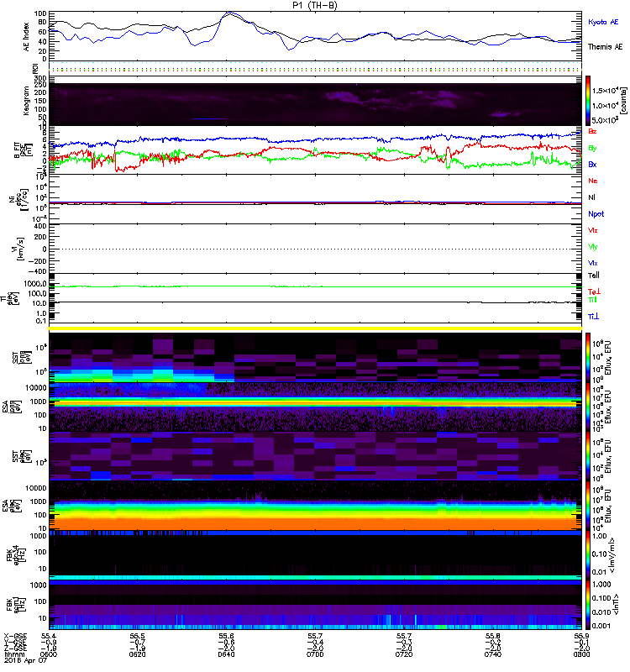Viewport: 630px width, 672px height.
Task: Click the red Ne density legend label
Action: 594,181
